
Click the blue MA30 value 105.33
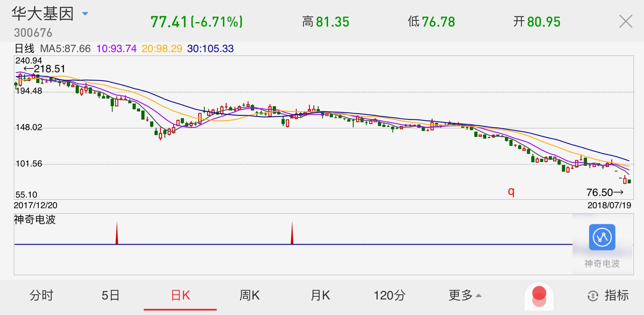(x=210, y=49)
